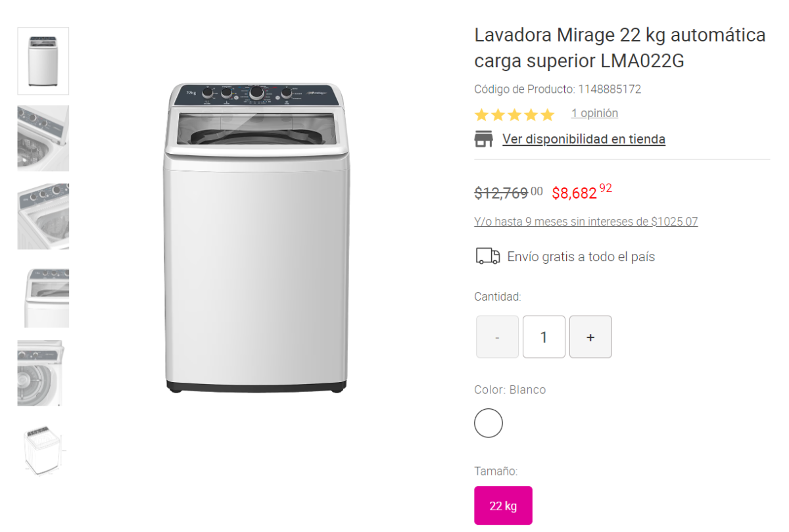Click the product title Lavadora Mirage 22 kg

(x=620, y=47)
